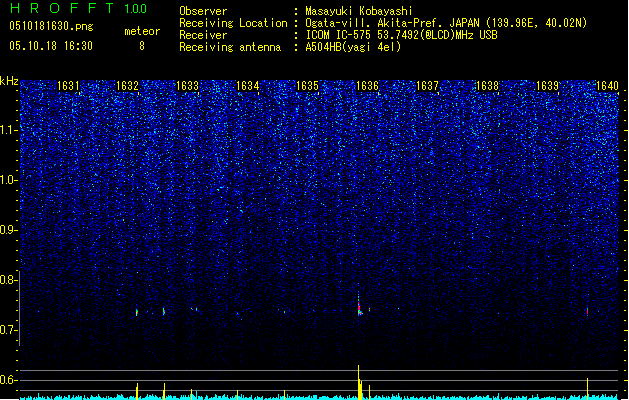Click the 'Observer' field label
Image resolution: width=629 pixels, height=400 pixels.
click(x=203, y=11)
